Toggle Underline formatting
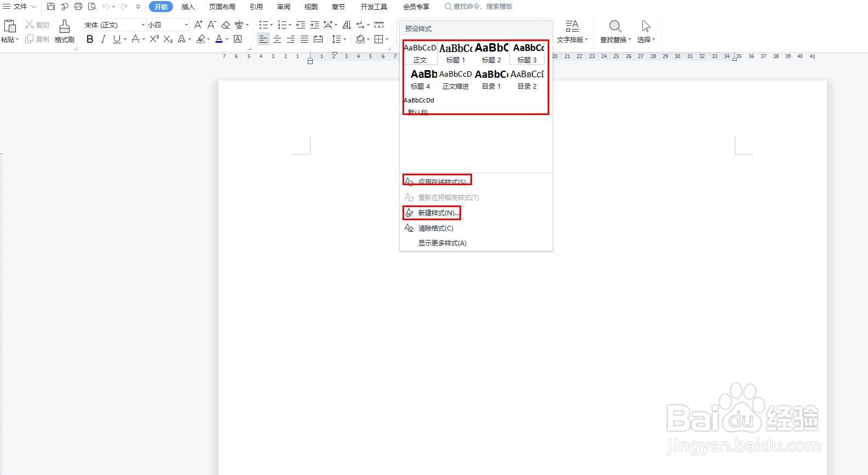 pyautogui.click(x=117, y=39)
